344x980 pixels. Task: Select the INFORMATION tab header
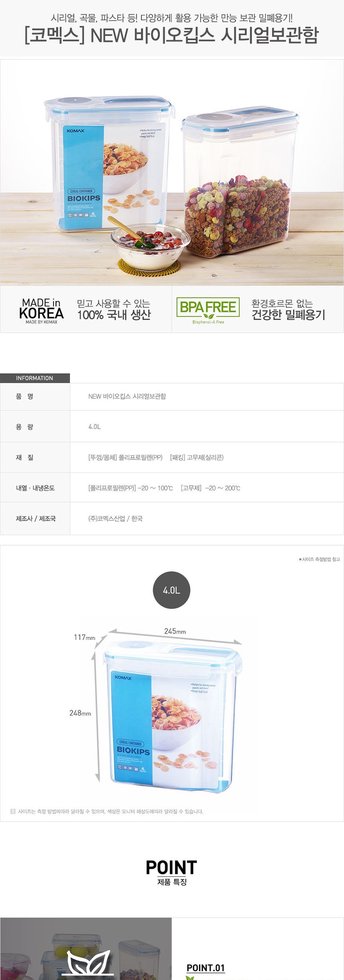pyautogui.click(x=35, y=378)
